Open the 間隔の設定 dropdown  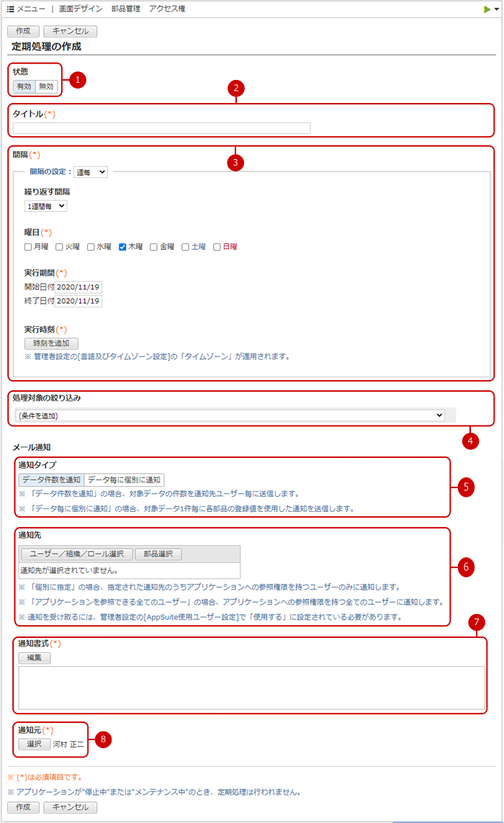click(91, 172)
